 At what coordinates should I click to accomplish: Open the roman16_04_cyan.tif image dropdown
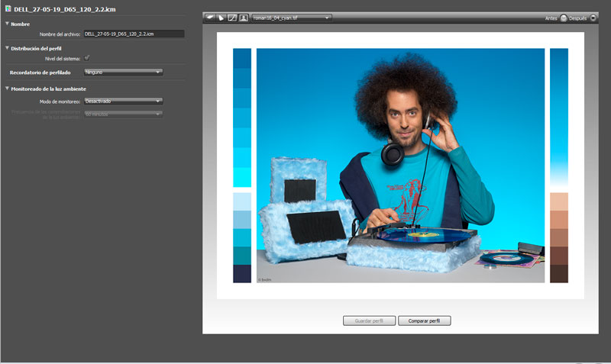coord(291,17)
